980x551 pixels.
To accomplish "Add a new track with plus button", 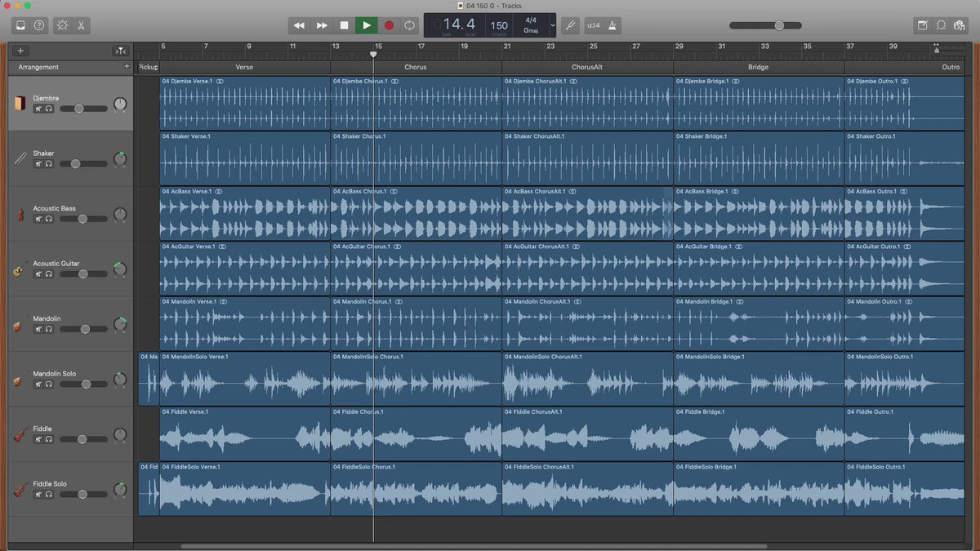I will coord(20,51).
